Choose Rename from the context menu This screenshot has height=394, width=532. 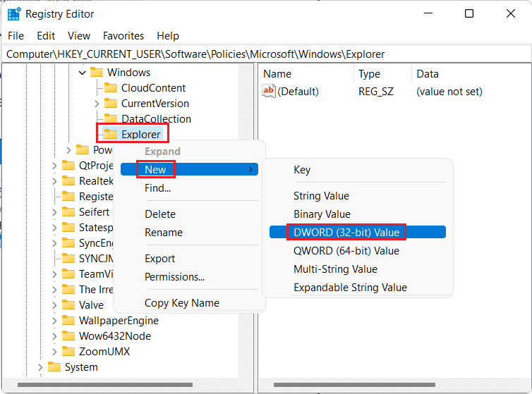[x=189, y=232]
